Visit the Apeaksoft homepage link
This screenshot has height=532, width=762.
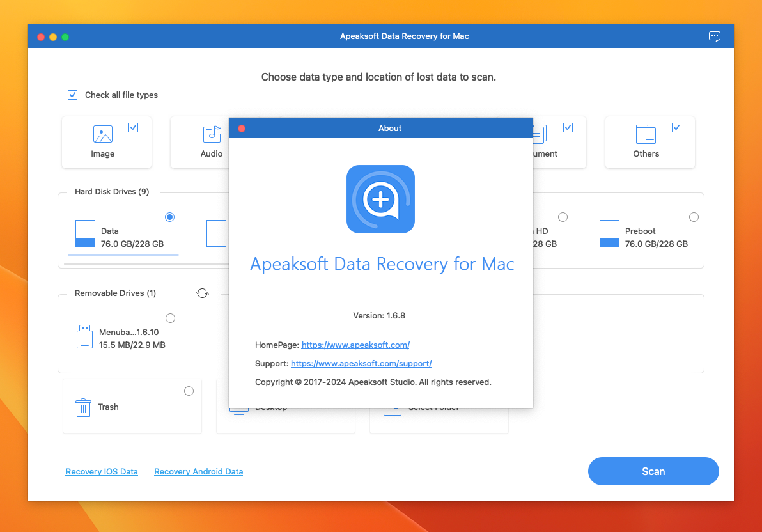click(355, 345)
